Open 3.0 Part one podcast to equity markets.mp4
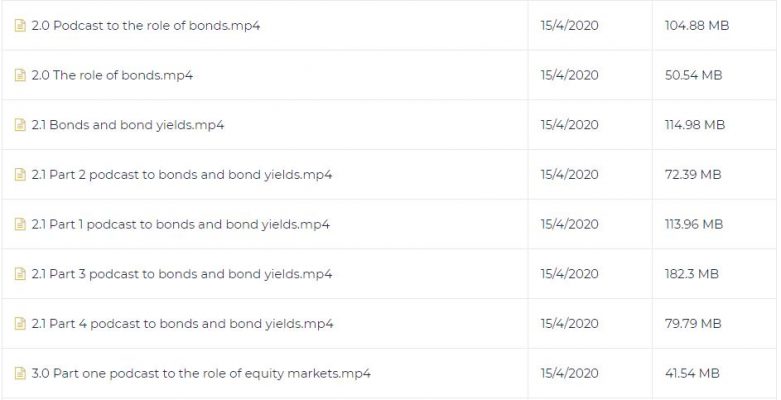 click(201, 374)
